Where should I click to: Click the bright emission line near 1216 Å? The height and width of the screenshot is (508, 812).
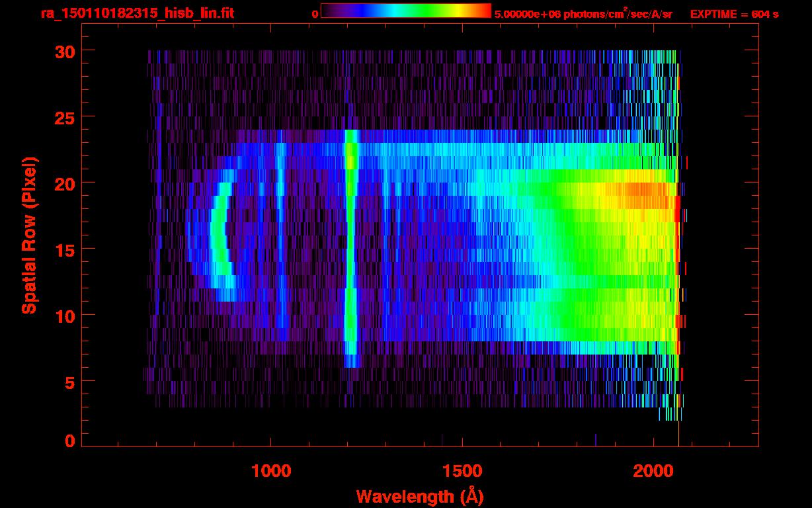click(x=350, y=248)
